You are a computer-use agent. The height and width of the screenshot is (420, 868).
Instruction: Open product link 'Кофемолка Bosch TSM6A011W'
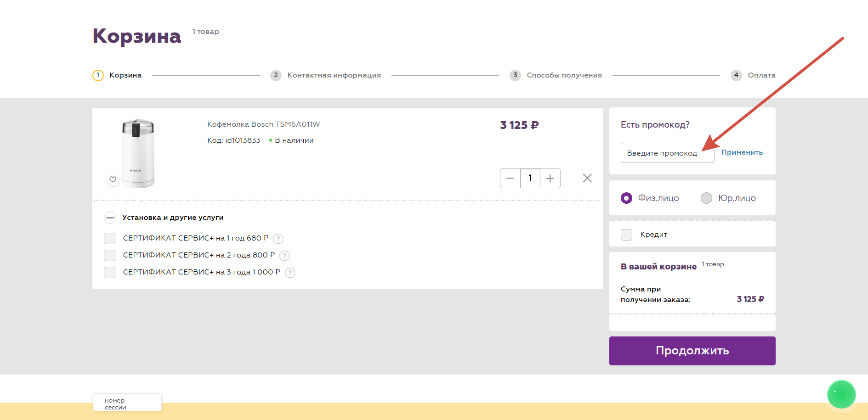pos(263,124)
